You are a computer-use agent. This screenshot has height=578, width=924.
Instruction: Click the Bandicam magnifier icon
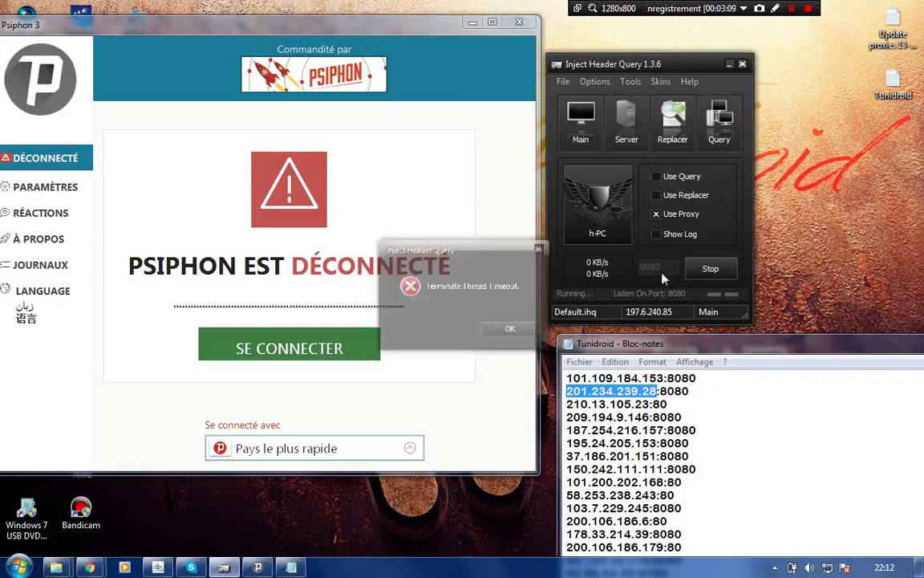tap(592, 8)
